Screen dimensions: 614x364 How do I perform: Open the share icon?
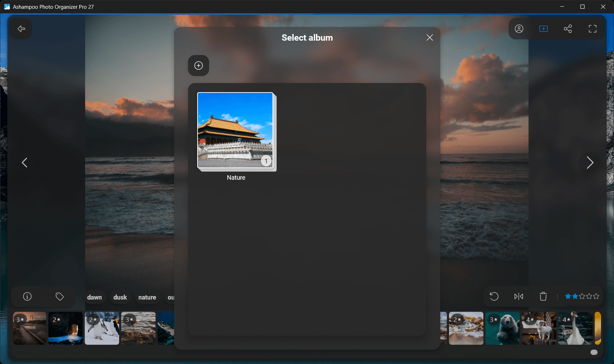coord(568,29)
